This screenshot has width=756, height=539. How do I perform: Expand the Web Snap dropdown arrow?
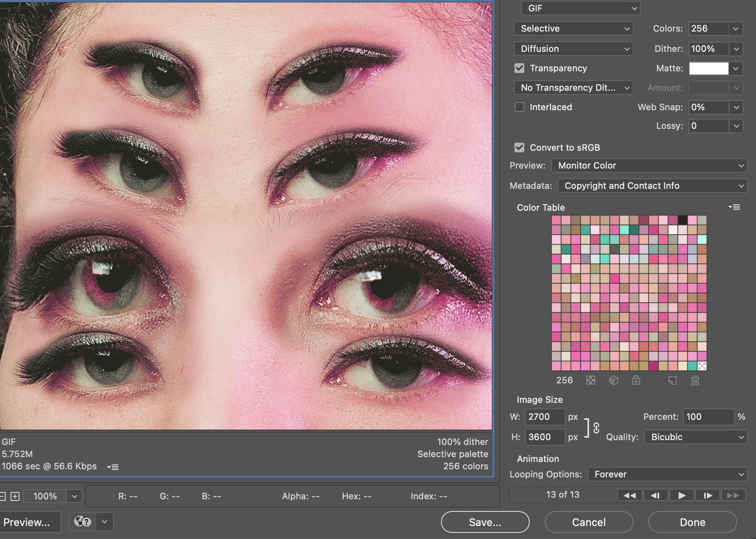pos(736,107)
